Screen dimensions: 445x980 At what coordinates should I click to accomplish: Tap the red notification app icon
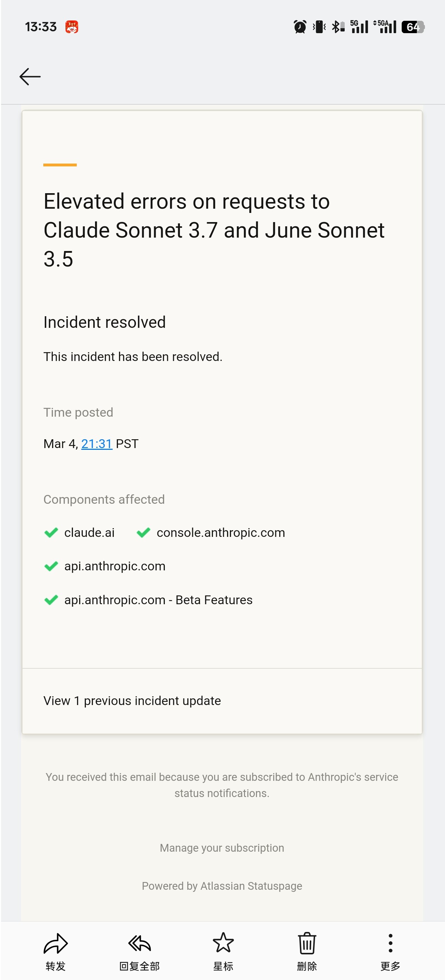pyautogui.click(x=72, y=27)
